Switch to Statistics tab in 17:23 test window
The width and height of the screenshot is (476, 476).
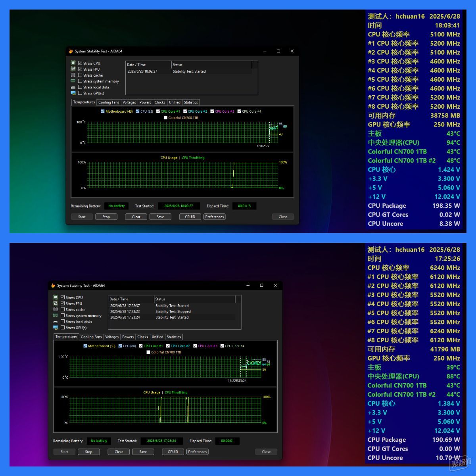174,337
